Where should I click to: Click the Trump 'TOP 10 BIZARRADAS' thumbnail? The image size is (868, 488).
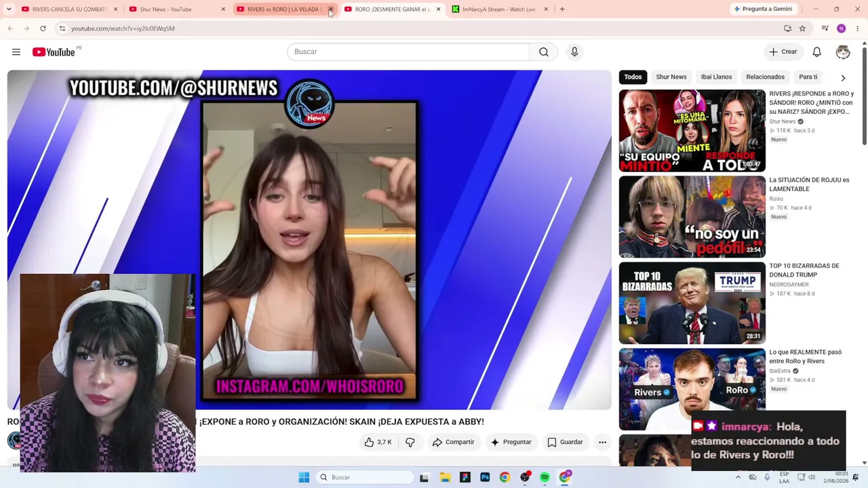(x=692, y=303)
